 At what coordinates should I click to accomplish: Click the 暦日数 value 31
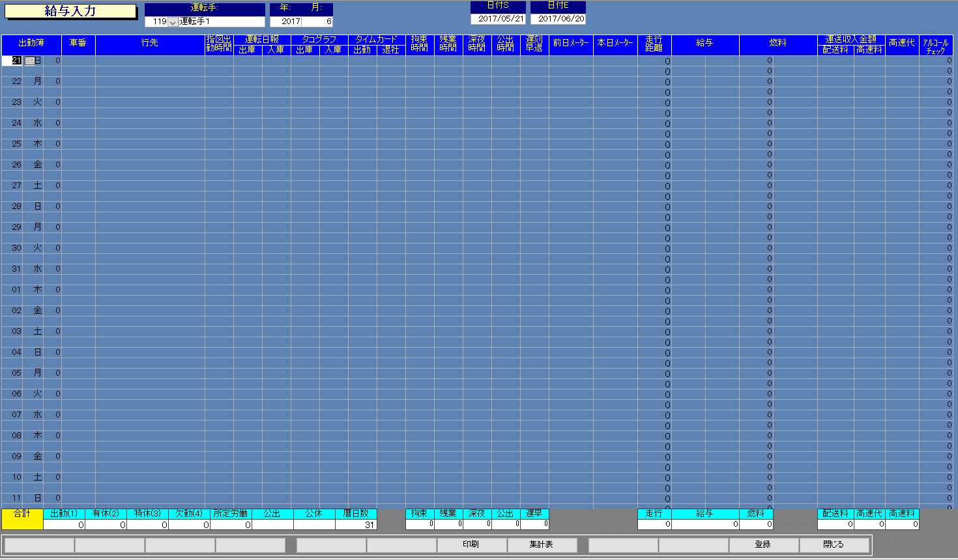tap(356, 524)
